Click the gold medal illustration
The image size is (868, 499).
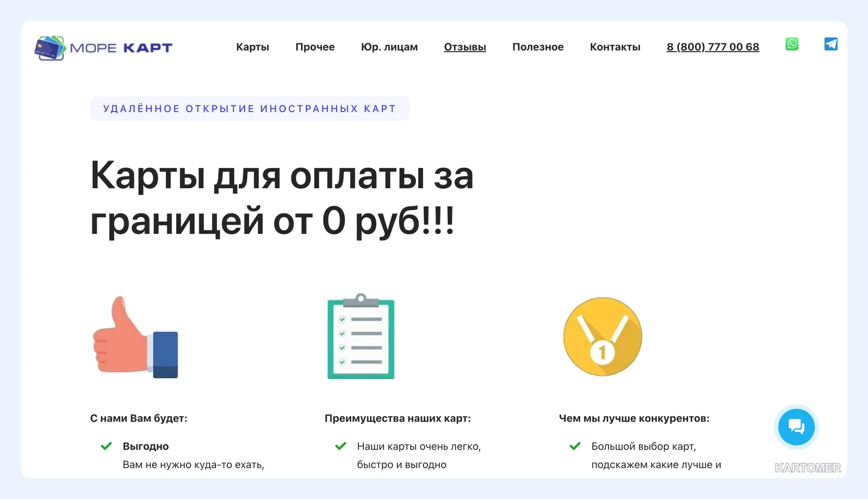click(x=603, y=336)
